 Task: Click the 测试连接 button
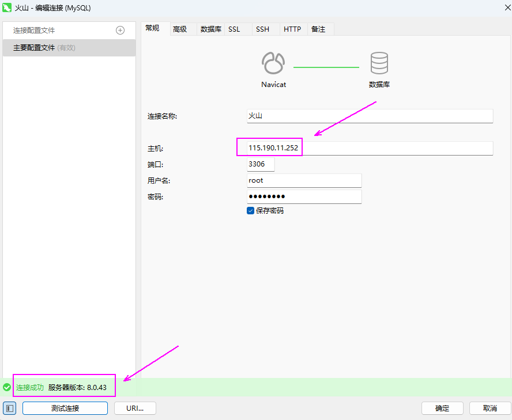coord(65,408)
